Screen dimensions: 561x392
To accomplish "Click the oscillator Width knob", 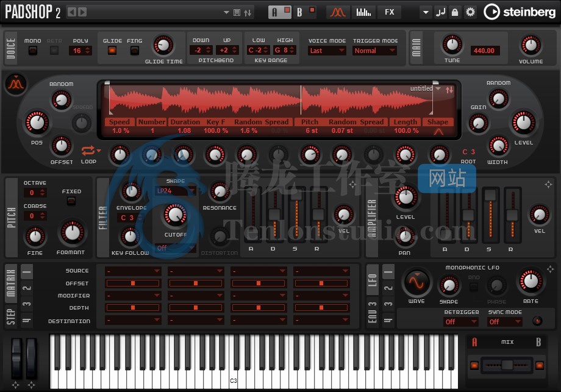I will 498,146.
